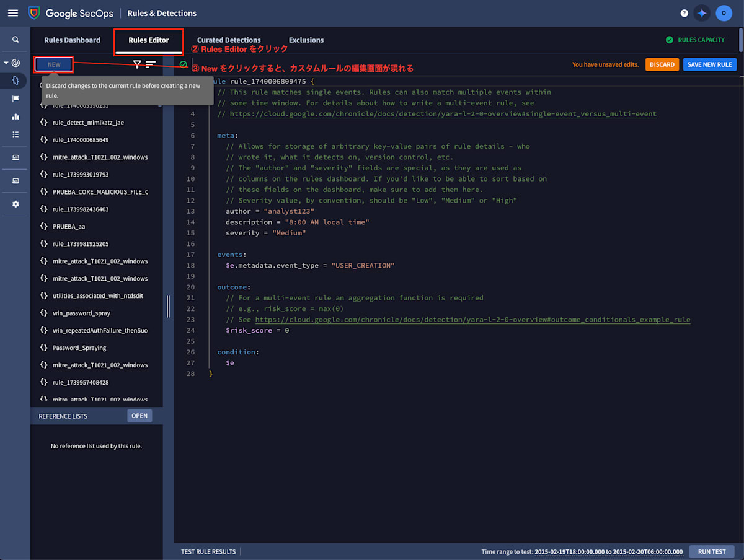
Task: Open the hamburger navigation menu
Action: [13, 13]
